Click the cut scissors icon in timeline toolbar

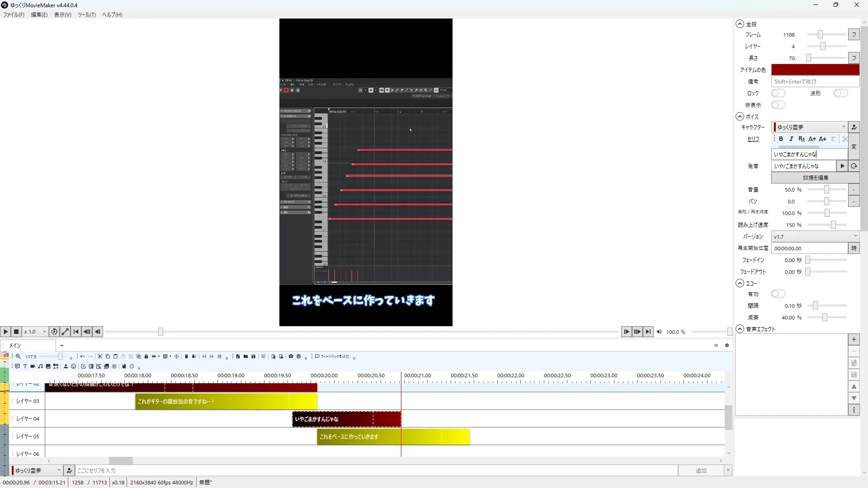tap(100, 357)
